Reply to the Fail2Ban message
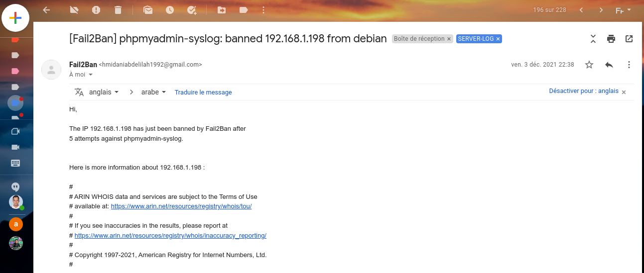Image resolution: width=644 pixels, height=273 pixels. (609, 65)
